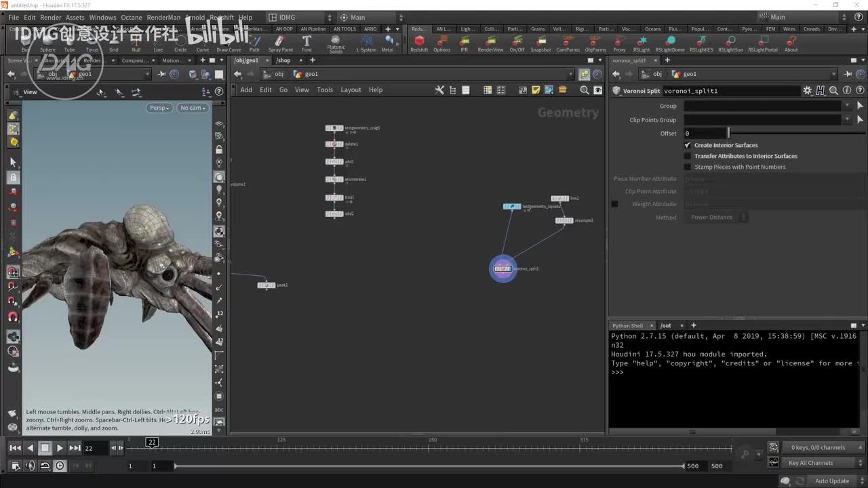Open the Persp camera dropdown
The image size is (868, 488).
pyautogui.click(x=159, y=108)
